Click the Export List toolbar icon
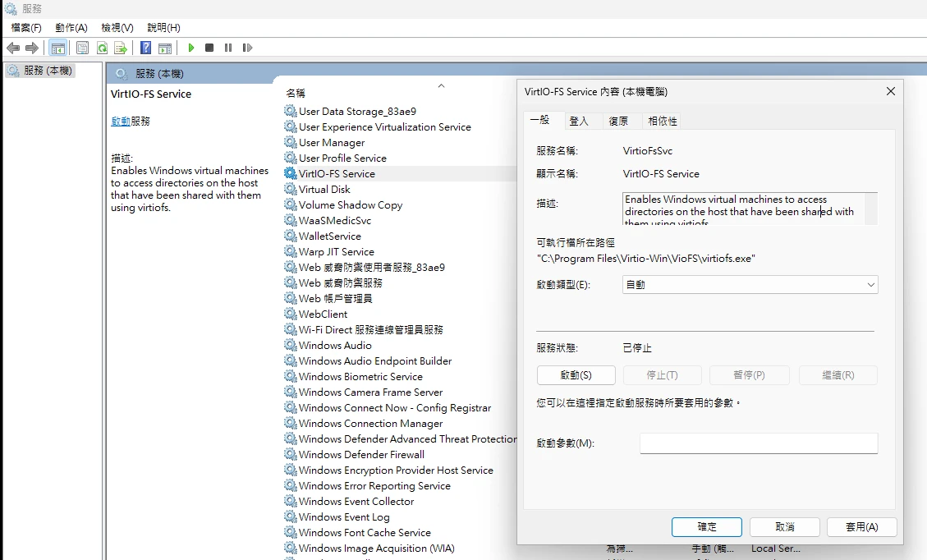 coord(121,48)
